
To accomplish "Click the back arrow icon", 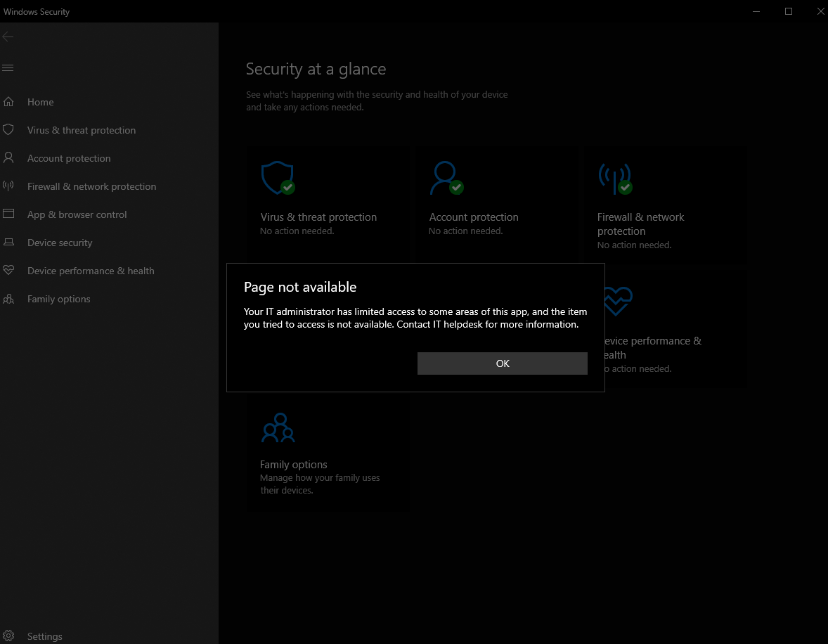I will pyautogui.click(x=8, y=37).
